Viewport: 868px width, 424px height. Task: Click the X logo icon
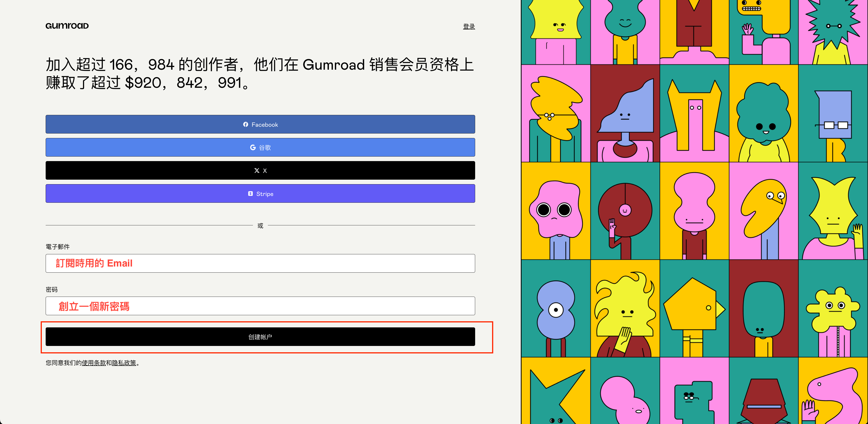257,171
